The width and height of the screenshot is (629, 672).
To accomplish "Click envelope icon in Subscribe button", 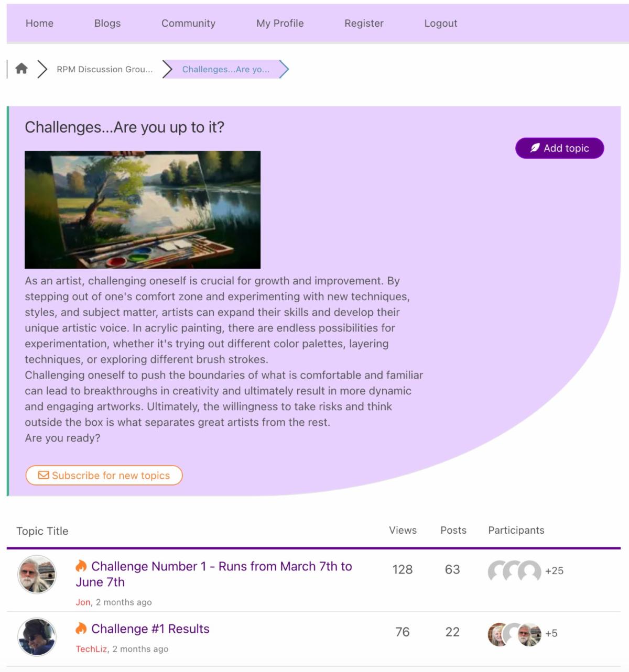I will [44, 475].
